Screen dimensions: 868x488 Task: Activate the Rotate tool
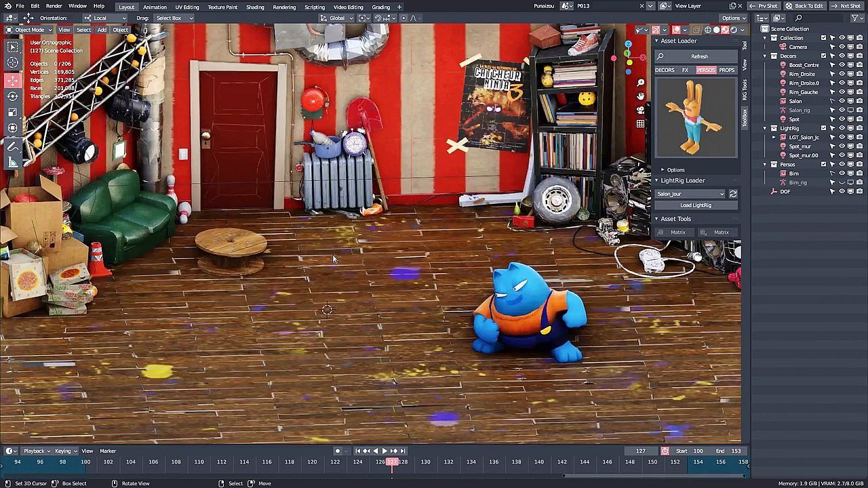pyautogui.click(x=13, y=96)
